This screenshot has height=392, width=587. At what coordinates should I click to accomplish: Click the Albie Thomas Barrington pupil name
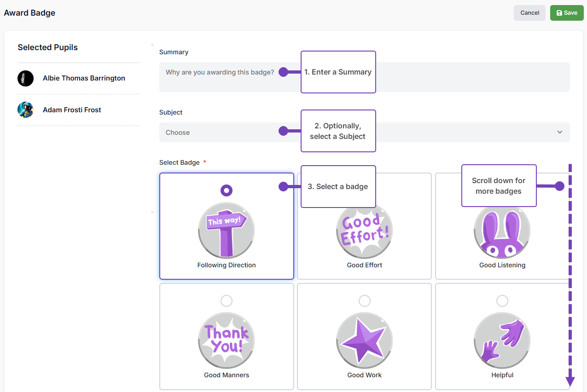pyautogui.click(x=84, y=78)
